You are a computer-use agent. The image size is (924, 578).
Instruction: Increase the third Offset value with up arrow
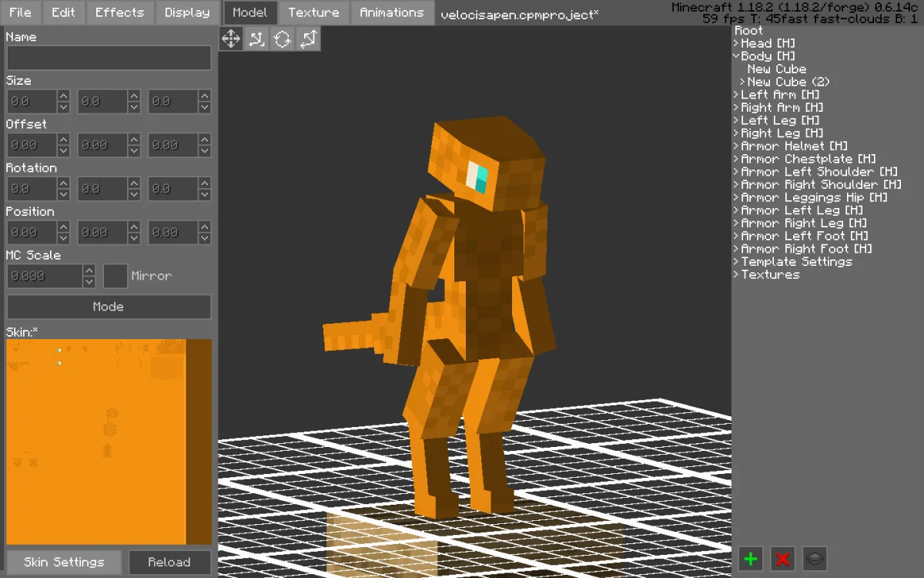[x=205, y=139]
